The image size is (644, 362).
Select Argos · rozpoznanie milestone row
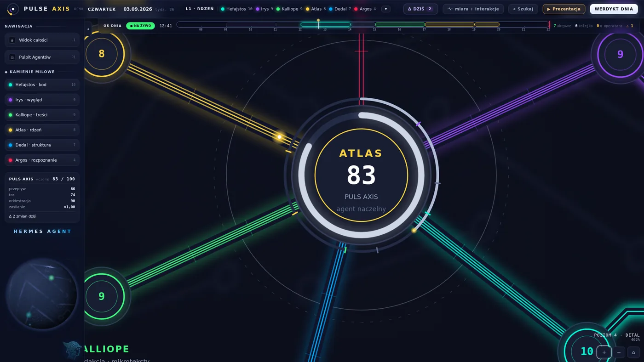[x=42, y=160]
